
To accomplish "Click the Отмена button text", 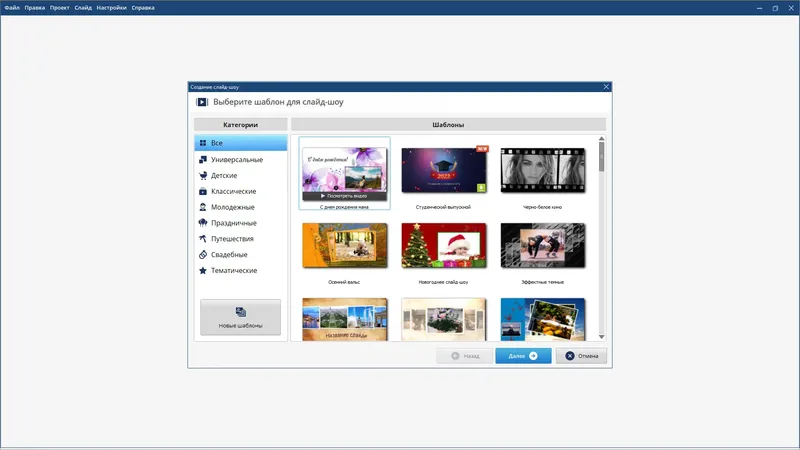I will (x=588, y=356).
